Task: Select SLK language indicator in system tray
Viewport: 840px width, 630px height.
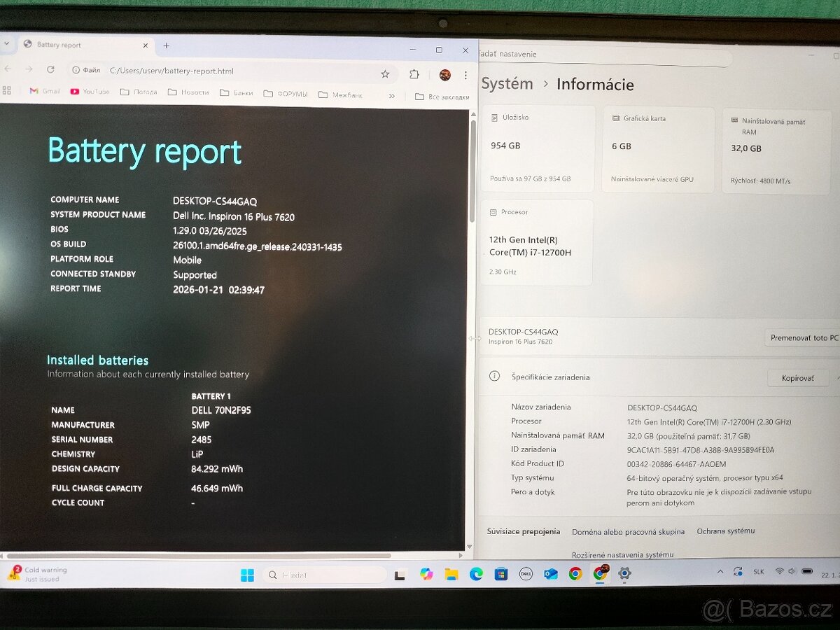Action: tap(758, 571)
